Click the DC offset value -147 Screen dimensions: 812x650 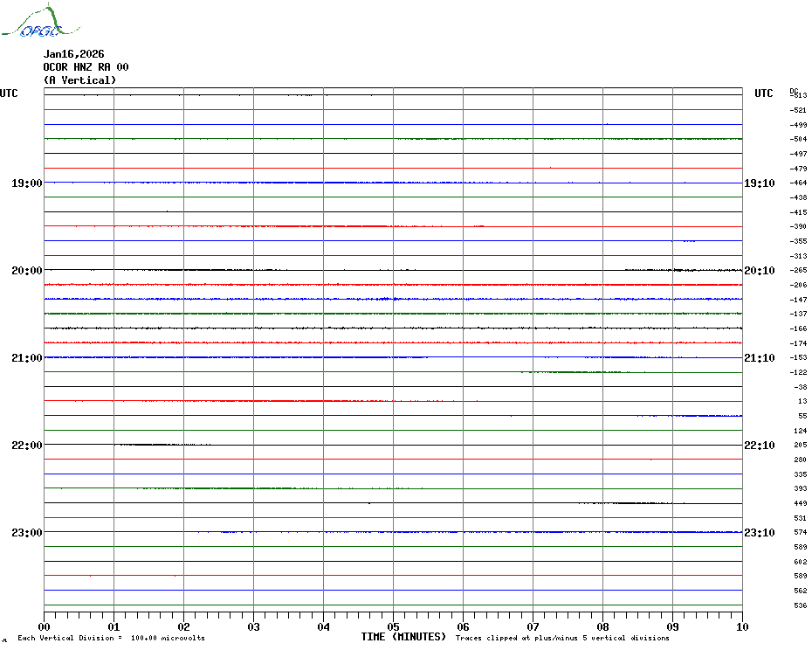point(798,300)
